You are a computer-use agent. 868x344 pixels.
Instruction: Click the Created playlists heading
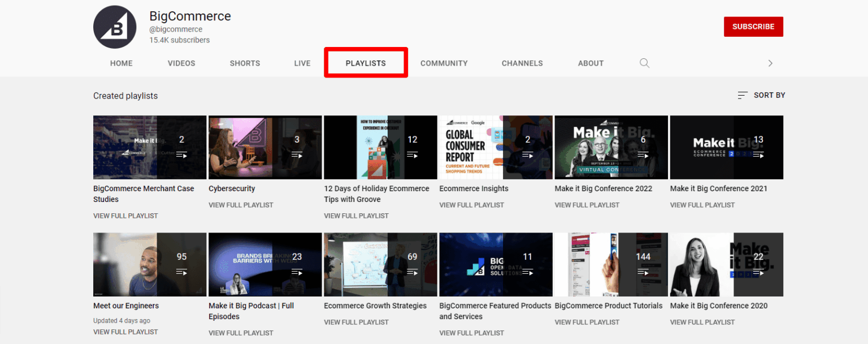point(125,96)
